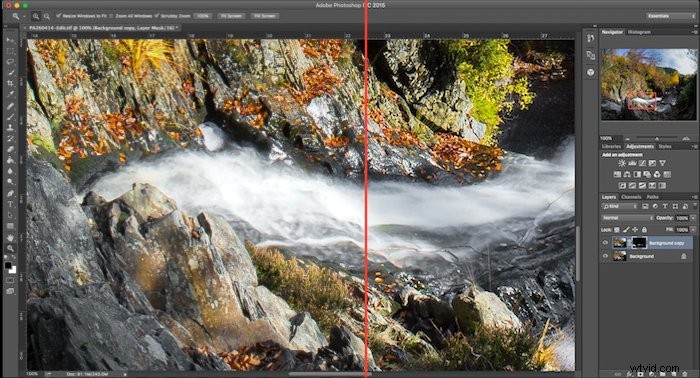Select the Pen tool

[x=10, y=194]
